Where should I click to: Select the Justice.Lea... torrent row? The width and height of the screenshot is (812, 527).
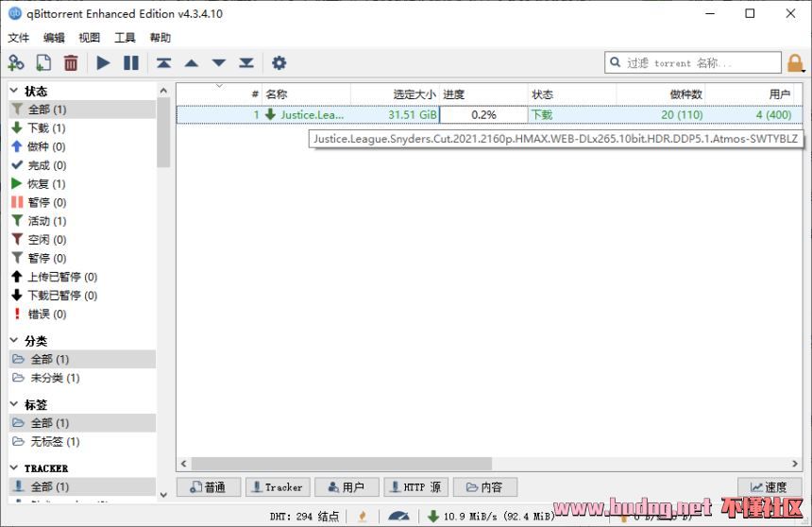(489, 114)
